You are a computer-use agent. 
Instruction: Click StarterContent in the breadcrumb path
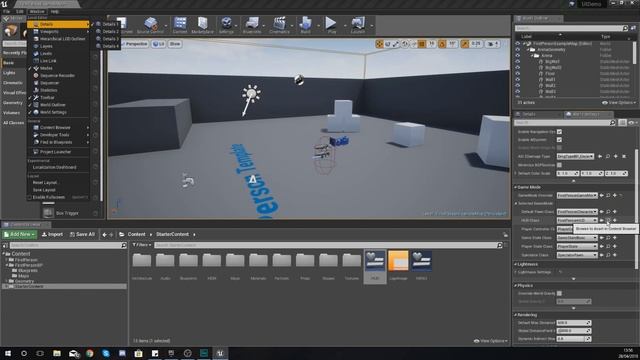(172, 234)
